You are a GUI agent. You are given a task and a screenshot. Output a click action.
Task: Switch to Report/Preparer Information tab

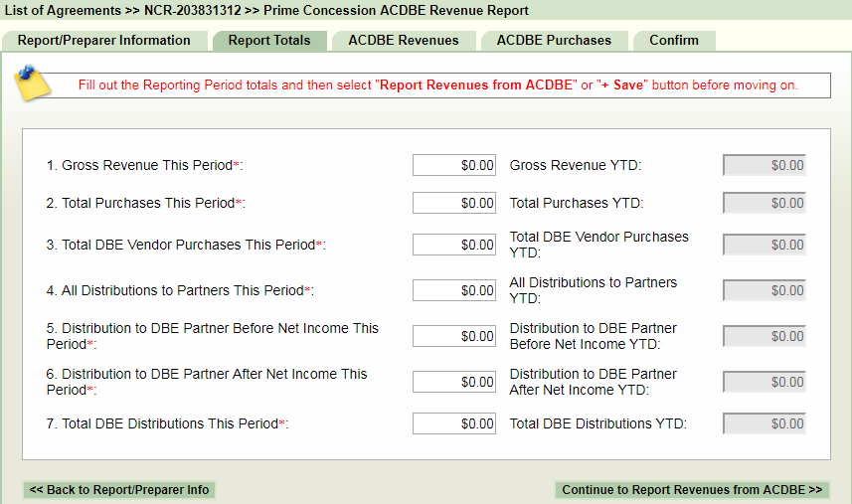pyautogui.click(x=104, y=41)
